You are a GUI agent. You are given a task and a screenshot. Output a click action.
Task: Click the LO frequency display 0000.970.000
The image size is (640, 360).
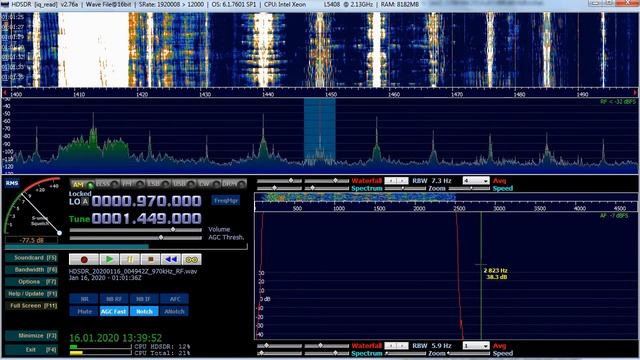pos(147,201)
